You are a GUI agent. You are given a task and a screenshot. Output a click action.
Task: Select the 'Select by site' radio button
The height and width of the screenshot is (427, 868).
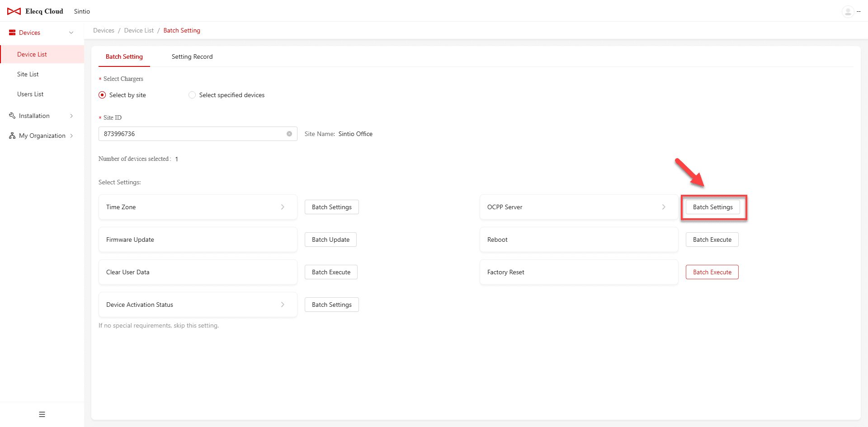pos(102,95)
